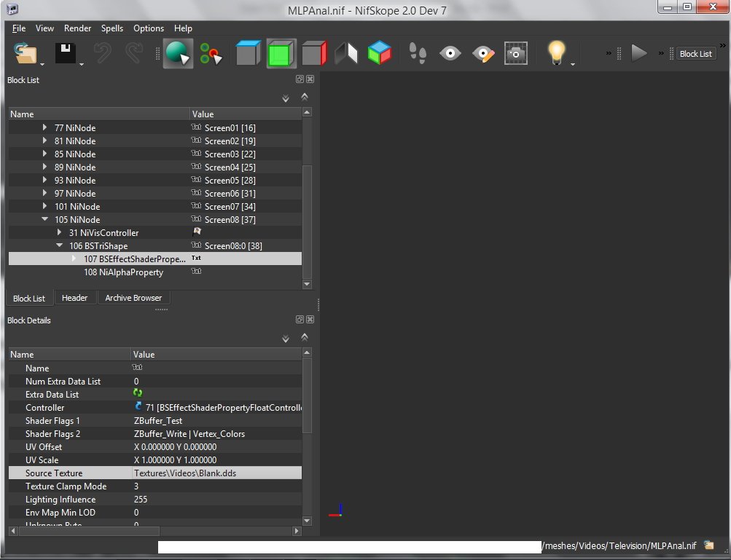Image resolution: width=731 pixels, height=560 pixels.
Task: Switch to side view red cube
Action: (x=313, y=54)
